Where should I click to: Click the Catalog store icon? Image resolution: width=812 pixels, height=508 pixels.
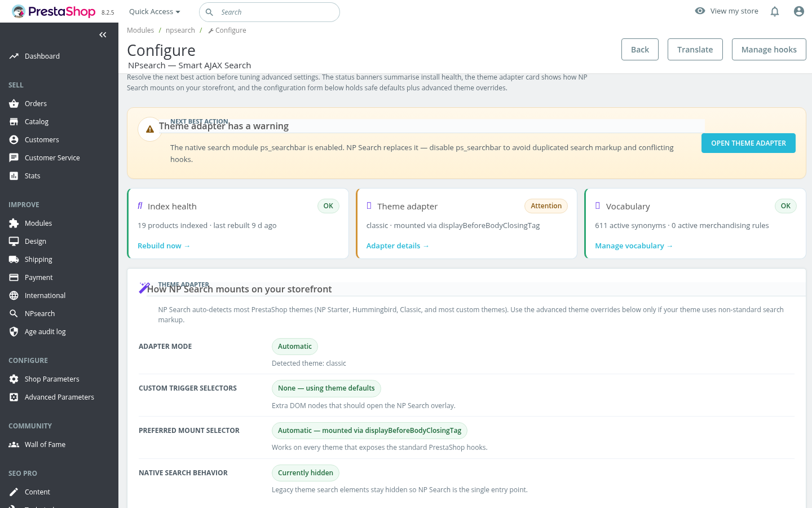point(14,121)
